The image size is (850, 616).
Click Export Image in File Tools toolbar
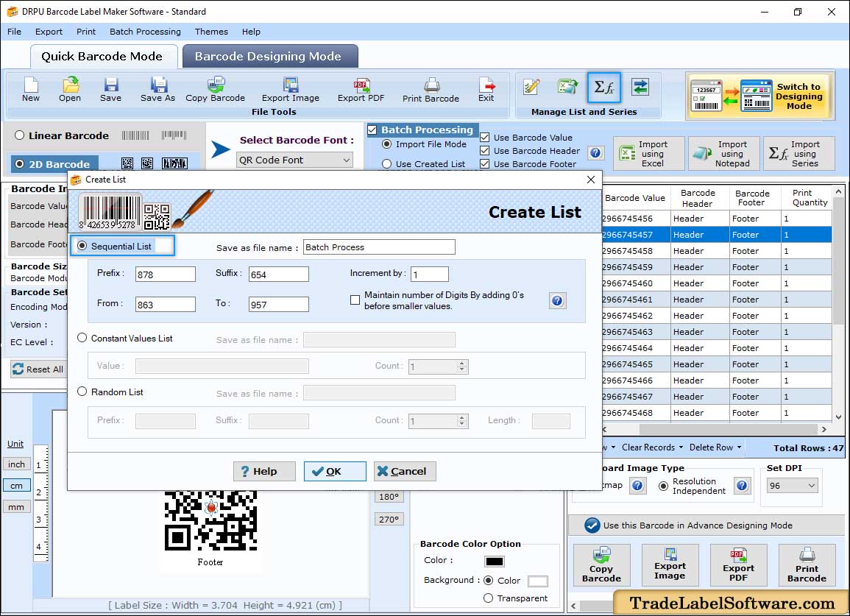[x=291, y=90]
